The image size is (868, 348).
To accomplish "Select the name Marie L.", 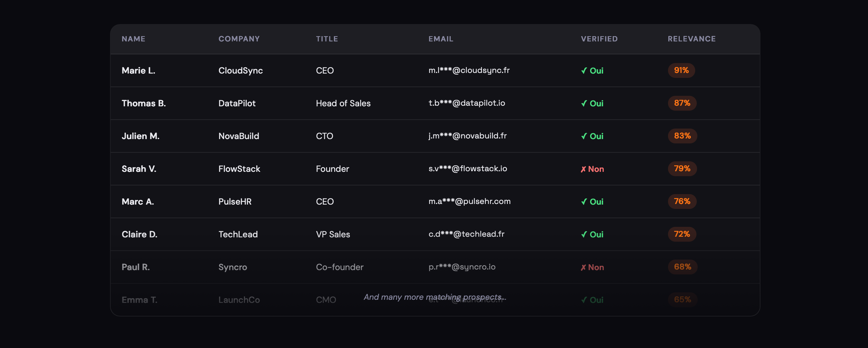I will click(138, 70).
